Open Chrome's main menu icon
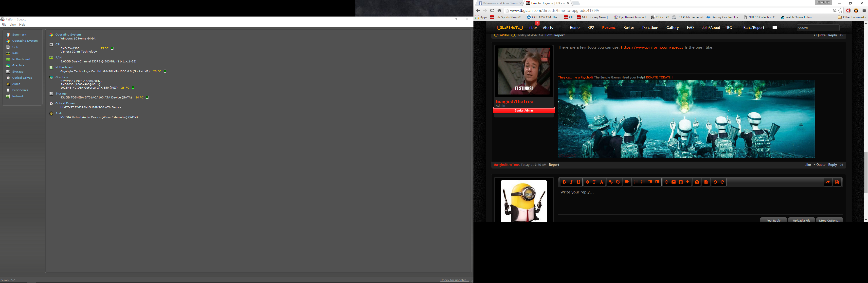The image size is (868, 283). tap(864, 10)
